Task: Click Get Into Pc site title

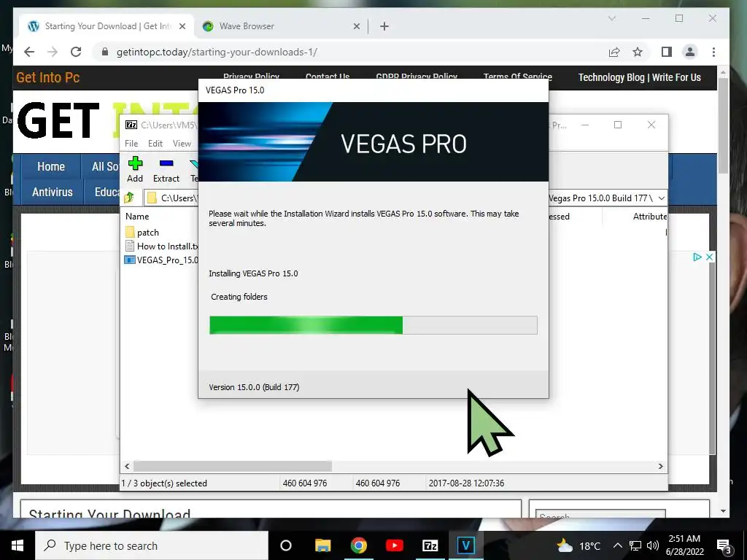Action: 47,77
